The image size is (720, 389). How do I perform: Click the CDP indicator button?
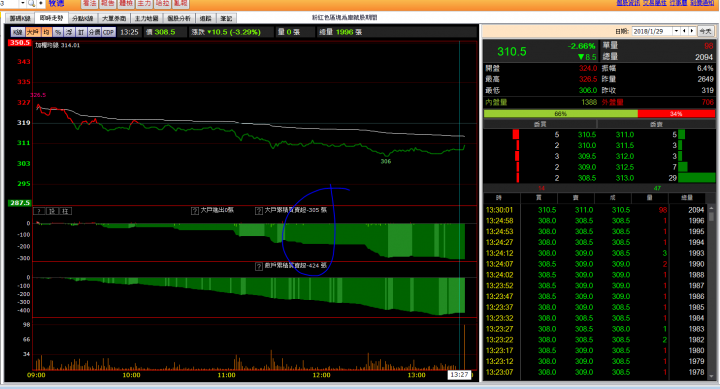tap(109, 32)
